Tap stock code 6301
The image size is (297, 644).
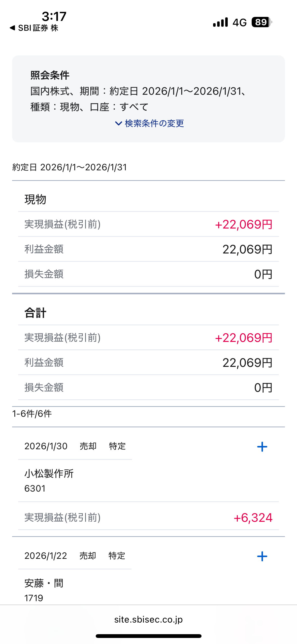click(35, 489)
